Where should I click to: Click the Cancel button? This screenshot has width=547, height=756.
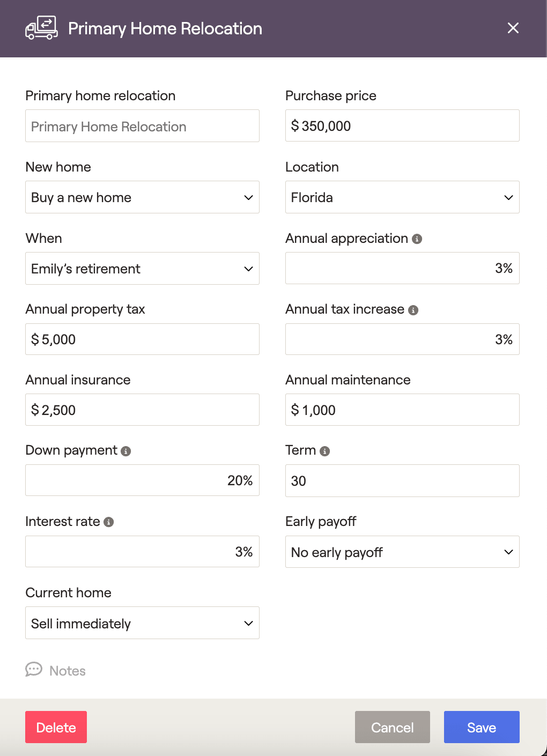(x=392, y=727)
